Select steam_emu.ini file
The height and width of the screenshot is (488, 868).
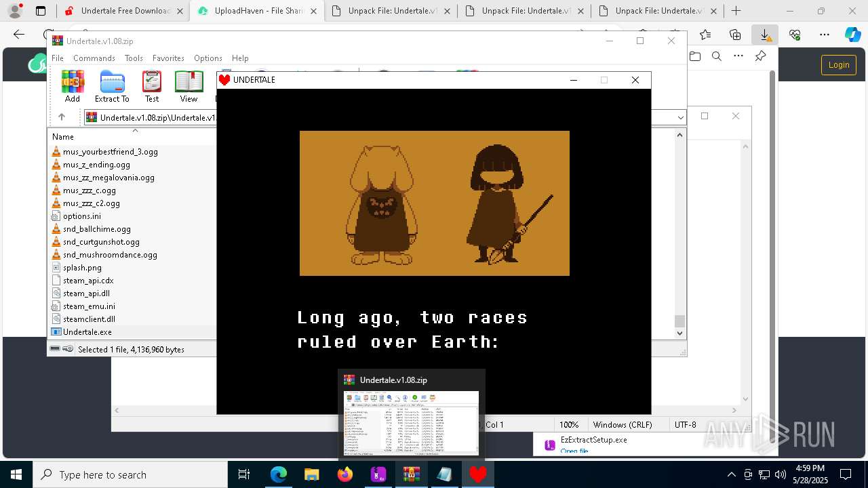[x=83, y=306]
